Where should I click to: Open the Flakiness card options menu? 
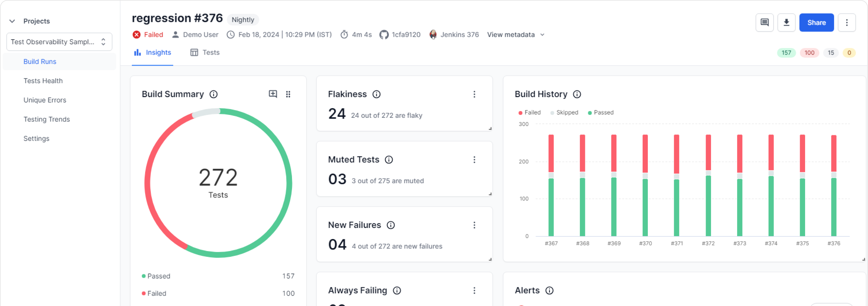[x=474, y=94]
